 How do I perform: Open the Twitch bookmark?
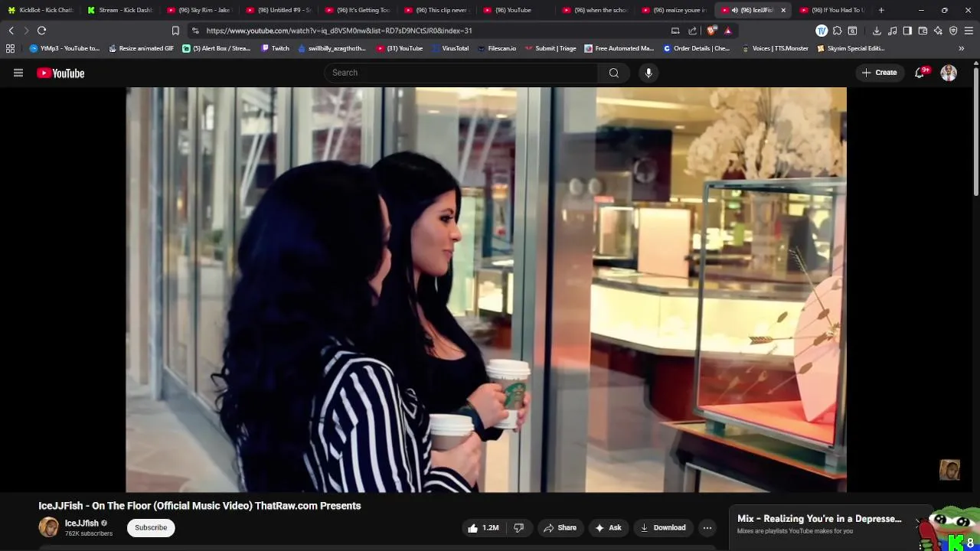pos(276,48)
